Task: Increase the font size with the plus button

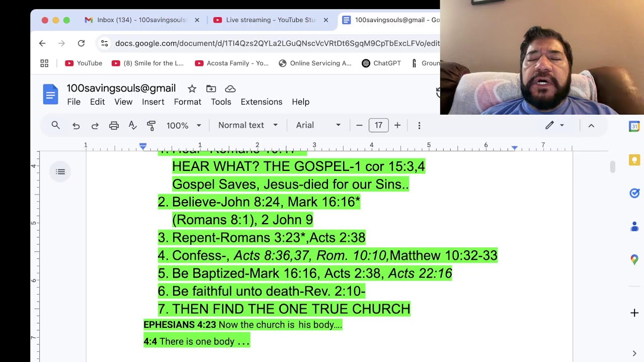Action: [397, 125]
